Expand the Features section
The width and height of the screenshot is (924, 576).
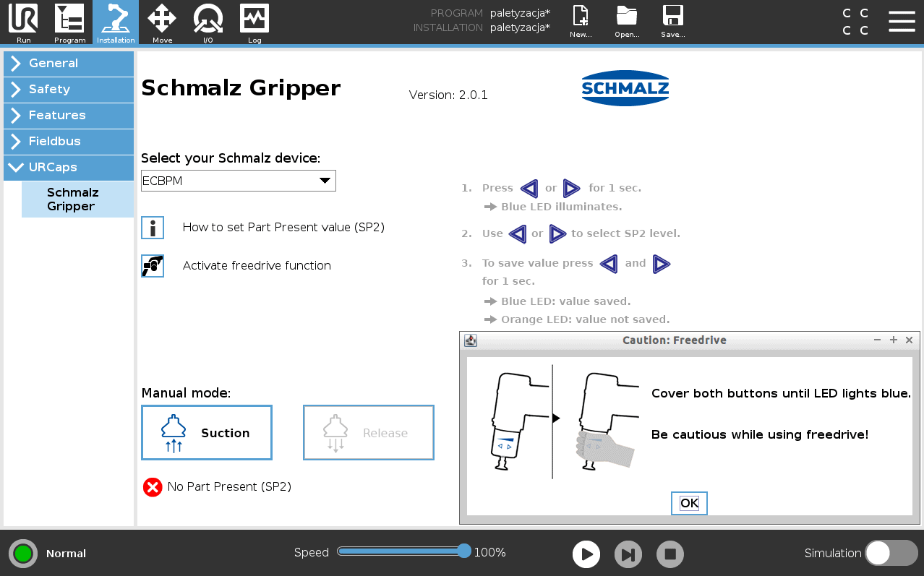(69, 116)
